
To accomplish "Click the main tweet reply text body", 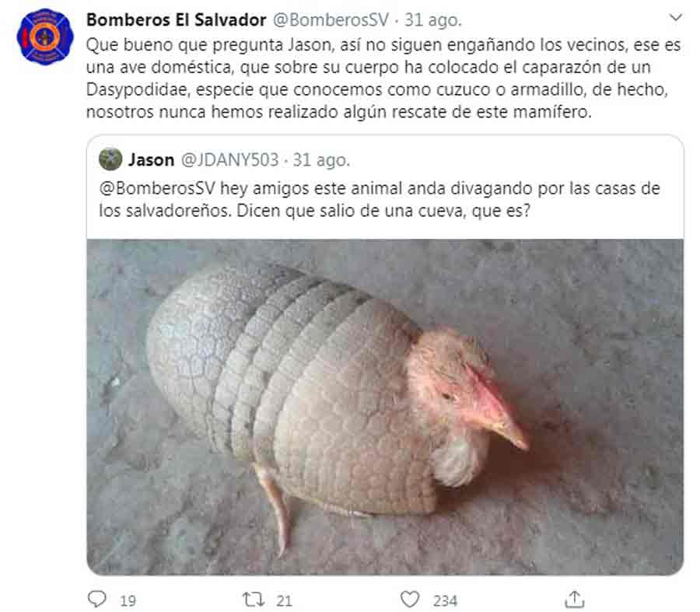I will point(383,78).
